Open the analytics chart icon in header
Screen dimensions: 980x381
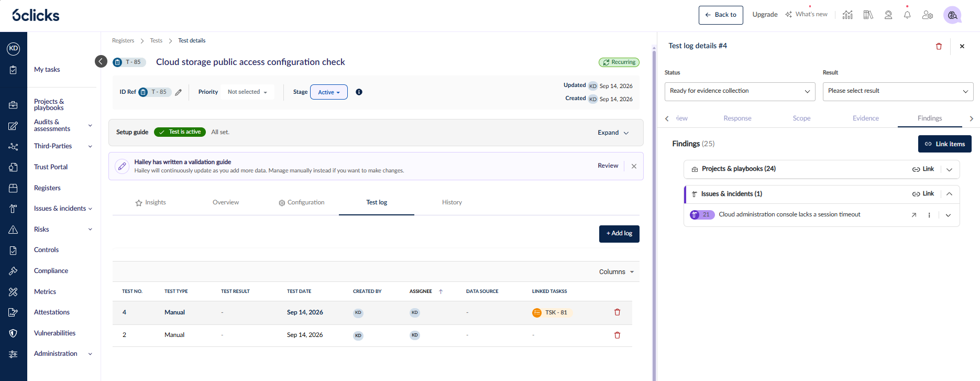[847, 15]
